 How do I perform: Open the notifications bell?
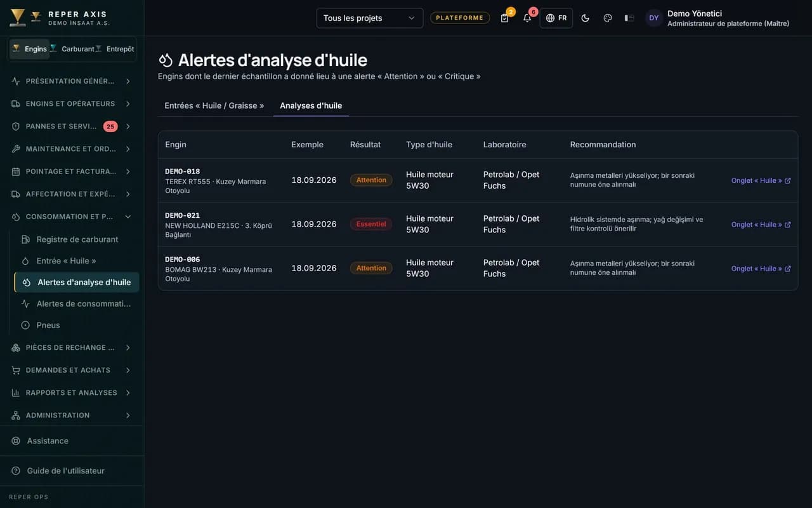click(527, 18)
